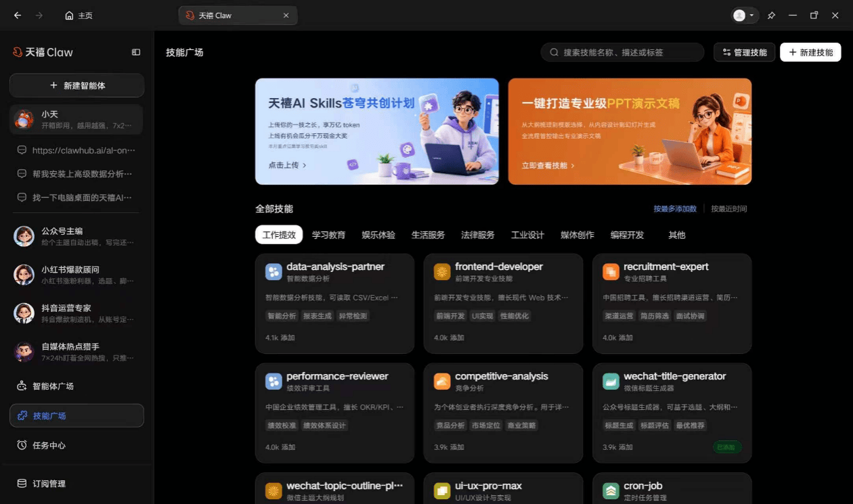Viewport: 853px width, 504px height.
Task: Click 市场定位 tag on competitive-analysis
Action: coord(486,426)
